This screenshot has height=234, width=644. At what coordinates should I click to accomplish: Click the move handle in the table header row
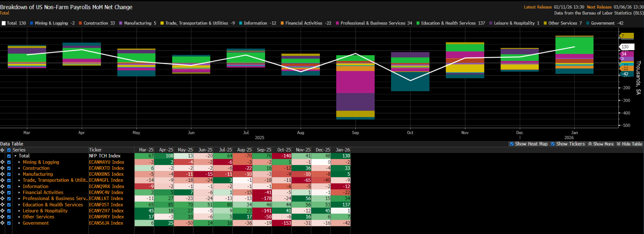(x=2, y=150)
